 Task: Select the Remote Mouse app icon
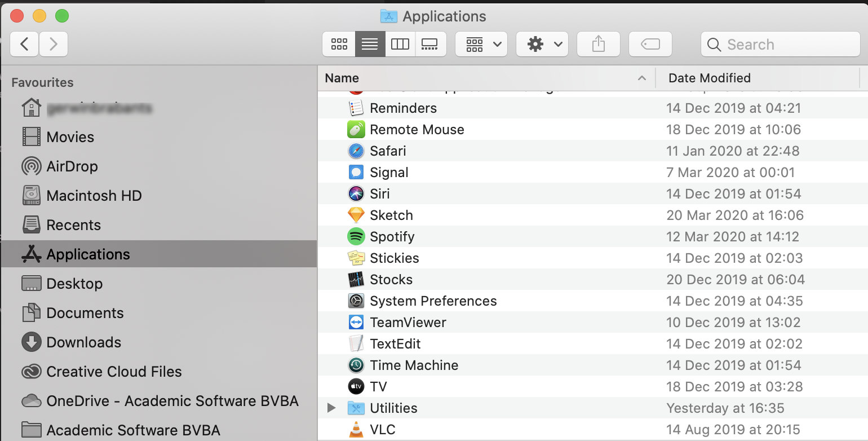[x=356, y=129]
